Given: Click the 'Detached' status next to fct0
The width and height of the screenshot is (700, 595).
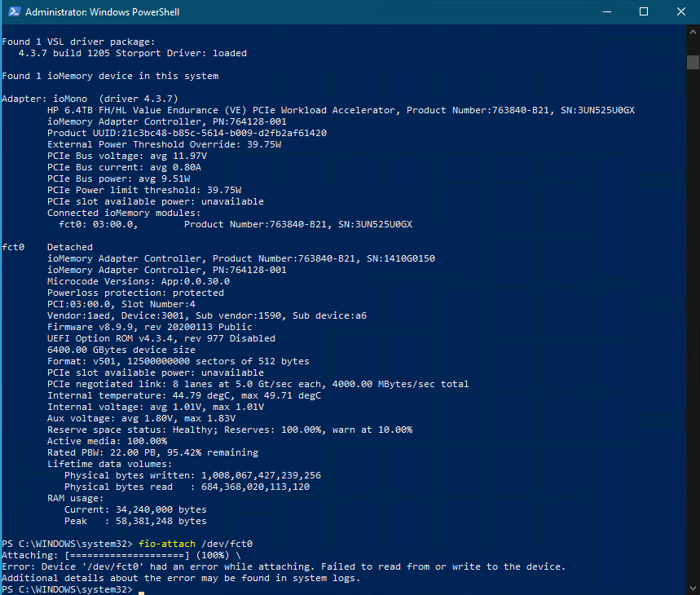Looking at the screenshot, I should click(x=70, y=247).
